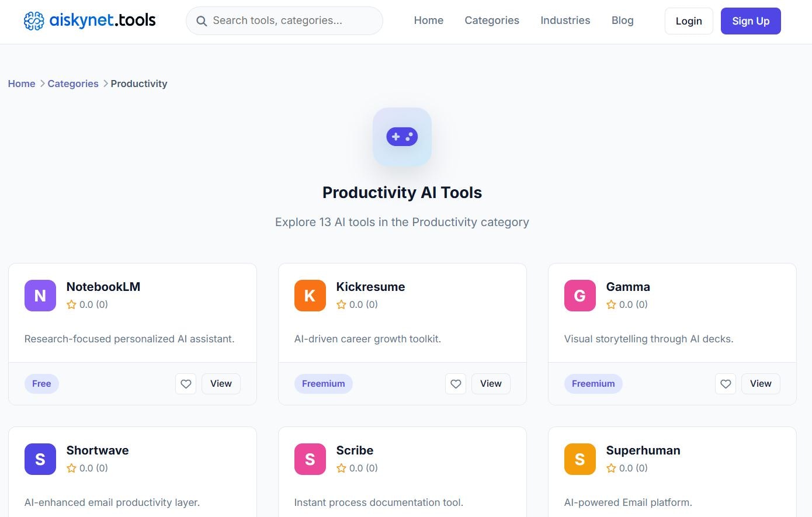Screen dimensions: 812x517
Task: Open the Blog section
Action: tap(622, 20)
